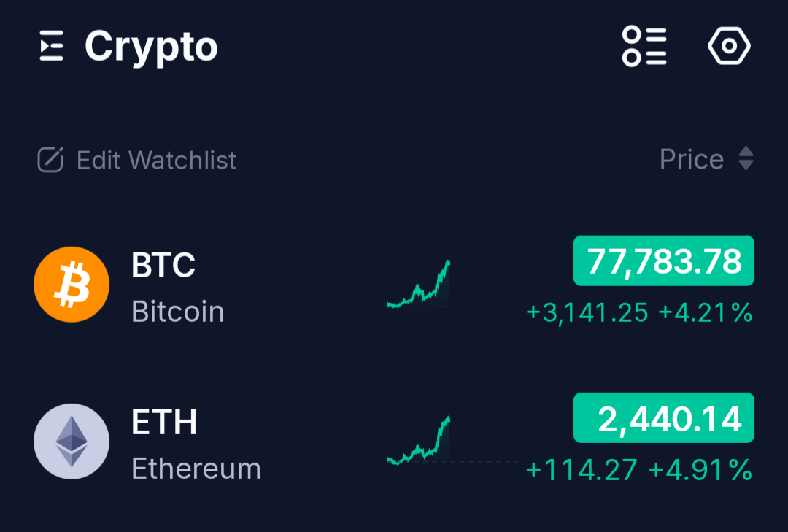This screenshot has width=788, height=532.
Task: Open the hexagon settings icon
Action: pyautogui.click(x=729, y=47)
